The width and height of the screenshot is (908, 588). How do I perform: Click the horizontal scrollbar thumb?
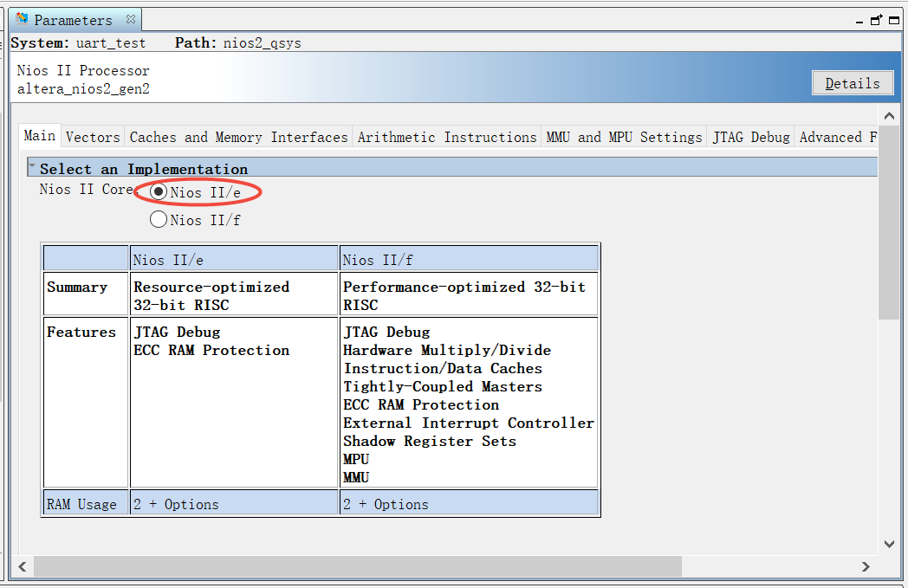[358, 566]
